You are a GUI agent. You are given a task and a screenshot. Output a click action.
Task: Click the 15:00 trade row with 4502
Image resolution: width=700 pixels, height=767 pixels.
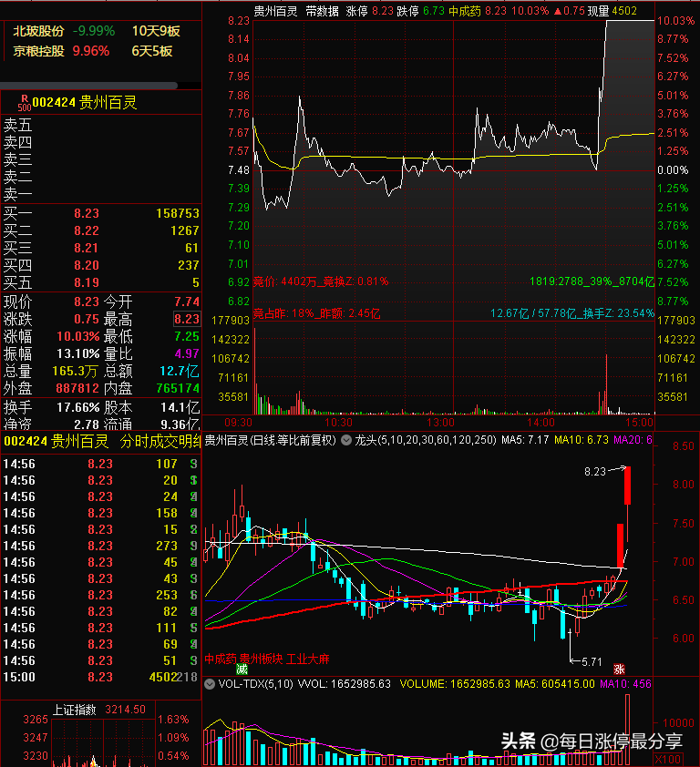(x=101, y=678)
